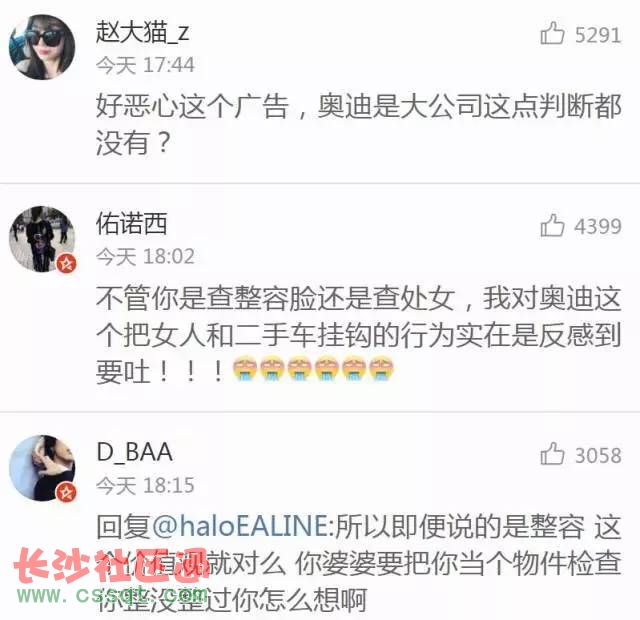Follow the @haloEALINE mention link
640x620 pixels.
(240, 526)
